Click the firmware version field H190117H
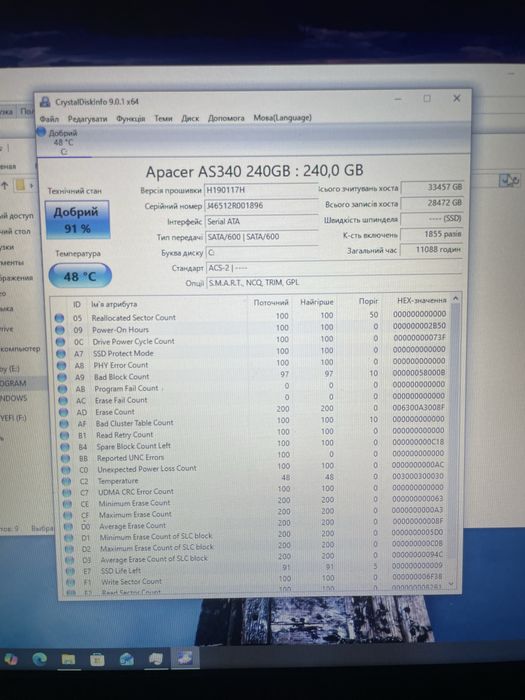This screenshot has height=700, width=525. pyautogui.click(x=261, y=190)
